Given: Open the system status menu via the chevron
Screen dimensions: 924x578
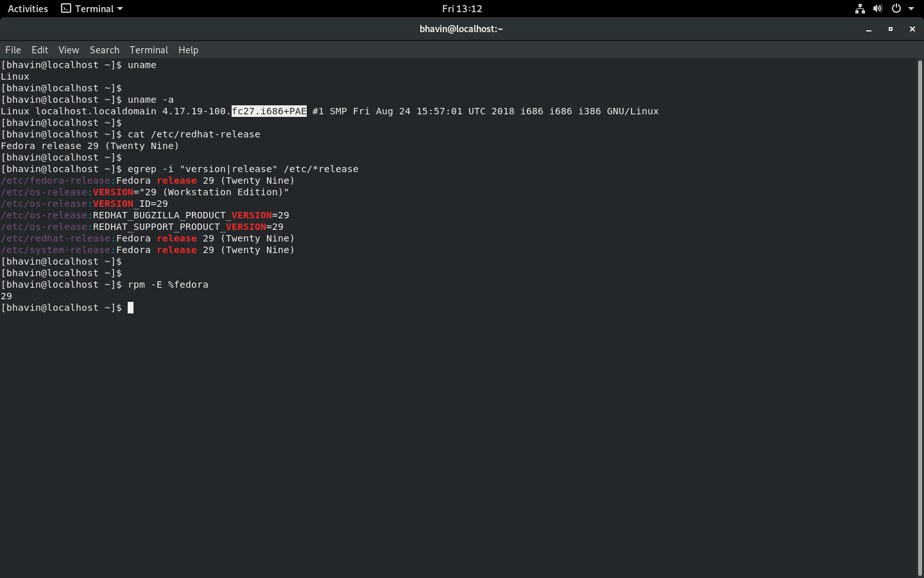Looking at the screenshot, I should (x=912, y=8).
